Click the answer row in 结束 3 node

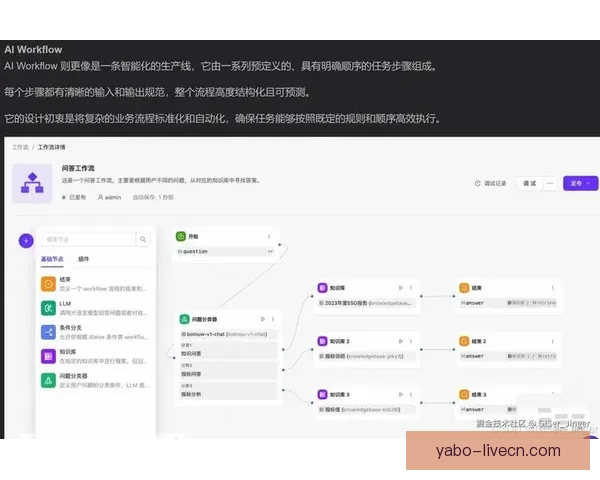tap(488, 409)
